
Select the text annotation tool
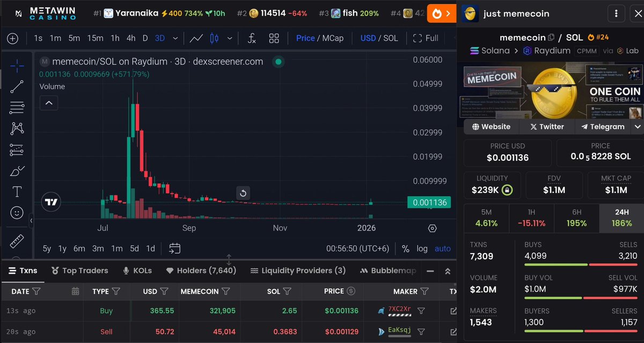17,191
